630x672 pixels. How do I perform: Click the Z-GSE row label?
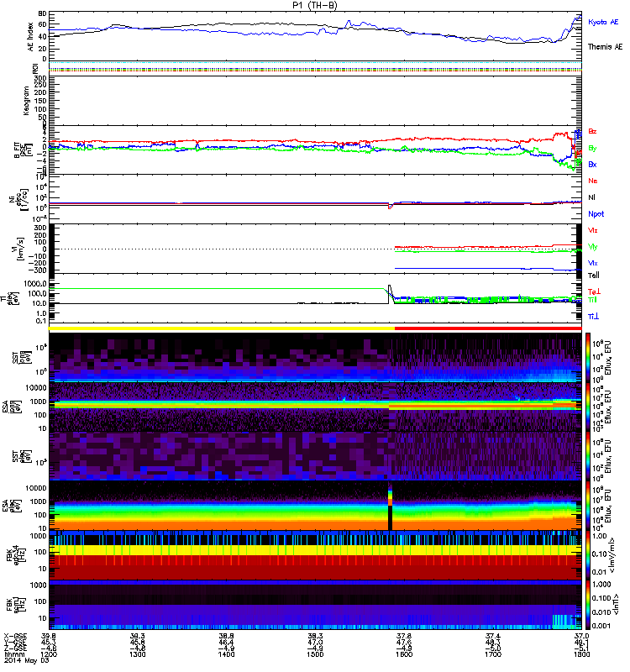(14, 648)
